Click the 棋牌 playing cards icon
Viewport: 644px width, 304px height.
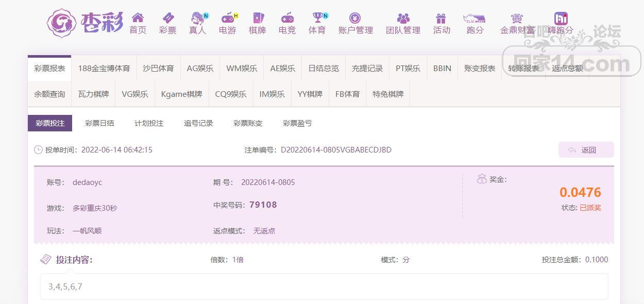[257, 18]
